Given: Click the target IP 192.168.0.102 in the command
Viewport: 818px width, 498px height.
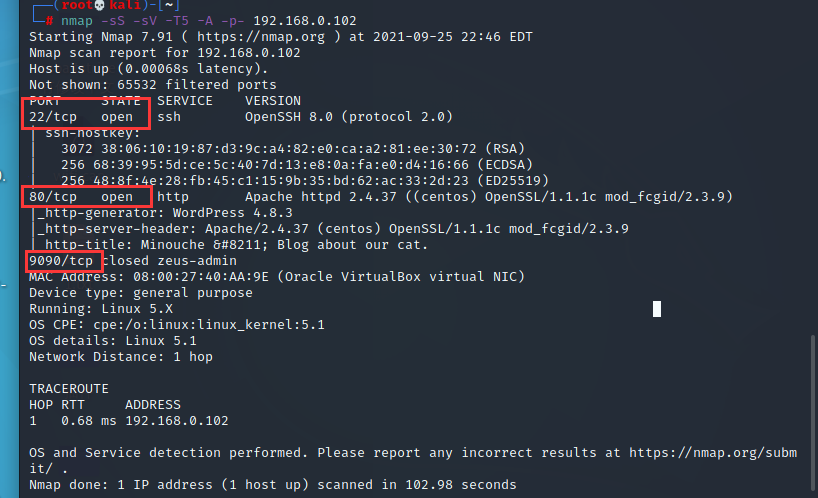Looking at the screenshot, I should tap(305, 21).
